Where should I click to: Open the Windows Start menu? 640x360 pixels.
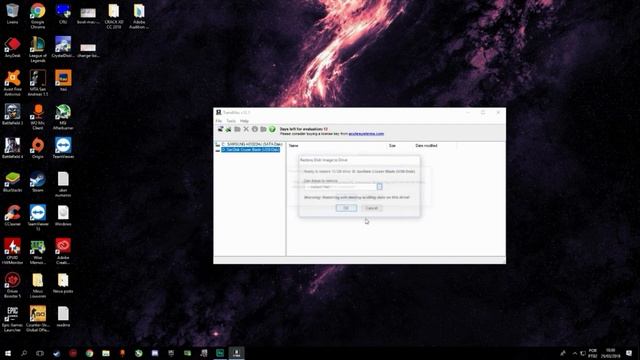(x=8, y=353)
